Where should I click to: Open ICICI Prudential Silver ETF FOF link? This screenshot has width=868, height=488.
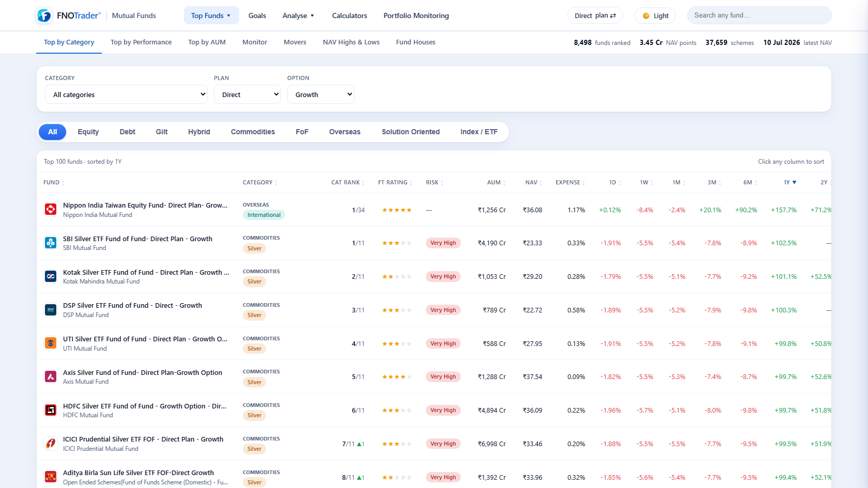click(143, 439)
